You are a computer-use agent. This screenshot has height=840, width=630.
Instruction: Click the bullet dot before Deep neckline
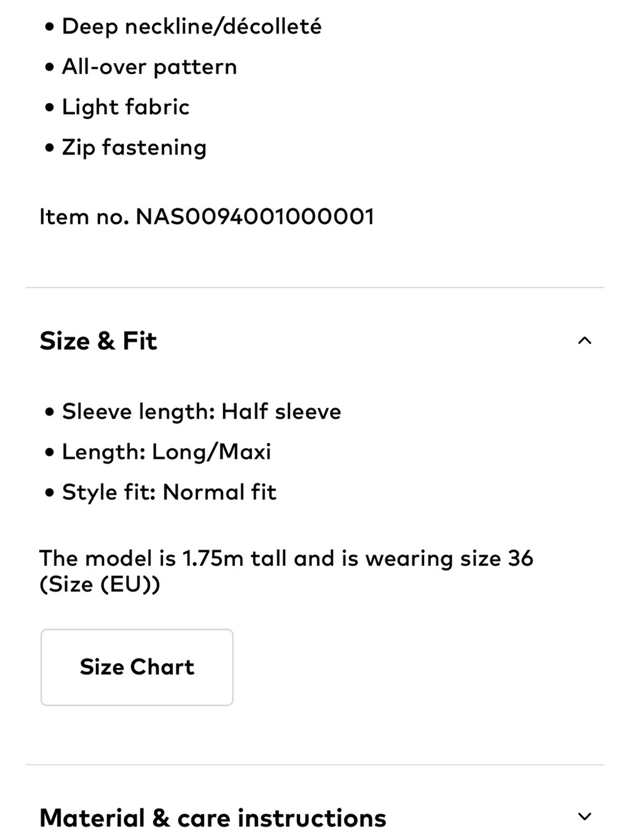click(x=50, y=28)
